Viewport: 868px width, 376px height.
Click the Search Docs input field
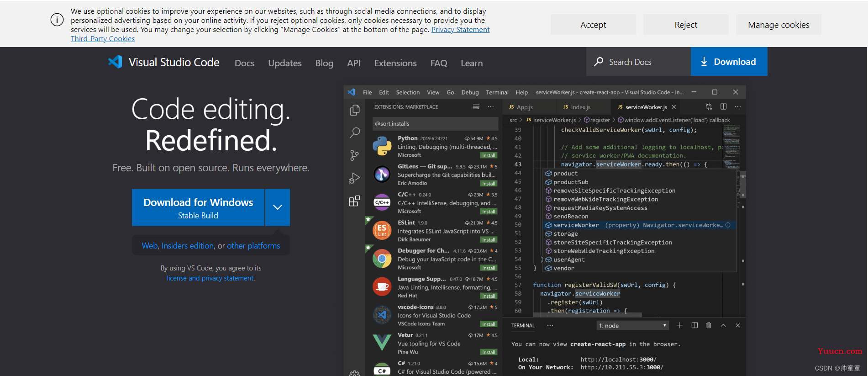click(638, 62)
